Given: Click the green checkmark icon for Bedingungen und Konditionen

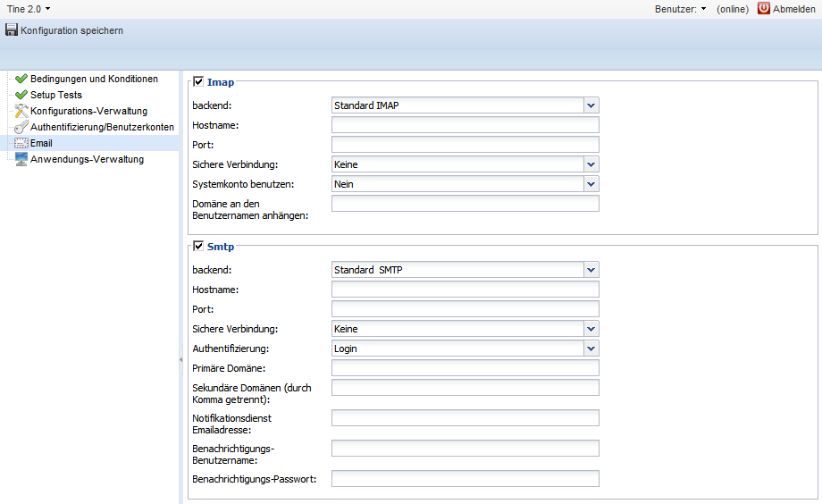Looking at the screenshot, I should coord(21,79).
